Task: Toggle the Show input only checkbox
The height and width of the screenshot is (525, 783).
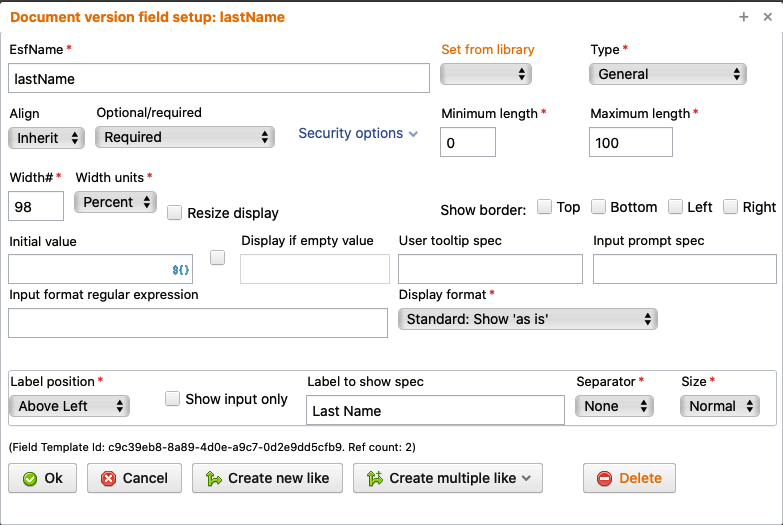Action: pyautogui.click(x=173, y=398)
